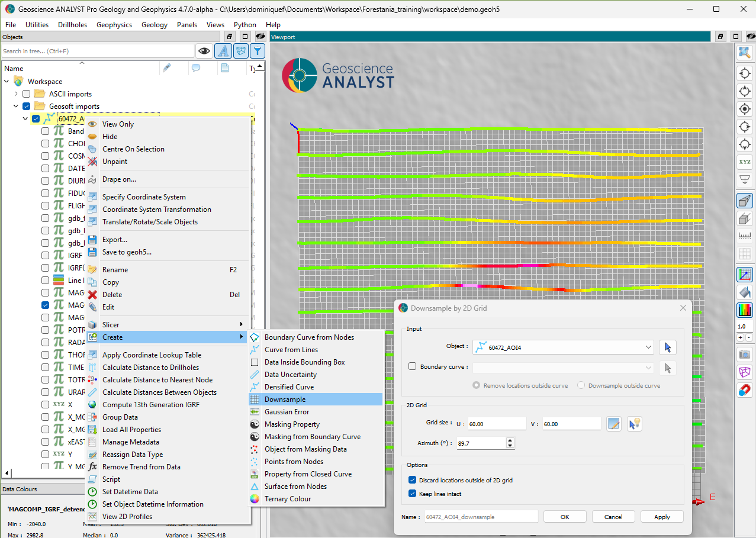The image size is (756, 538).
Task: Click the zoom-to-extents magnifier icon in viewport toolbar
Action: 744,53
